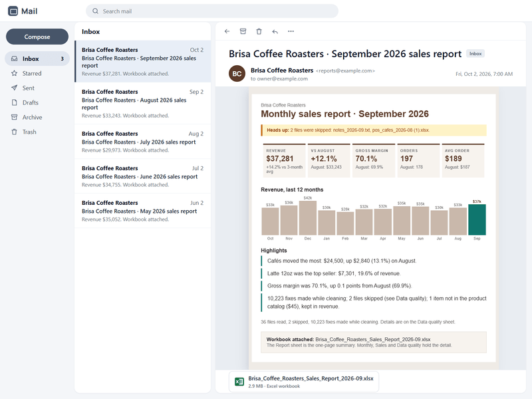Go back using the back arrow icon
This screenshot has height=399, width=532.
227,31
